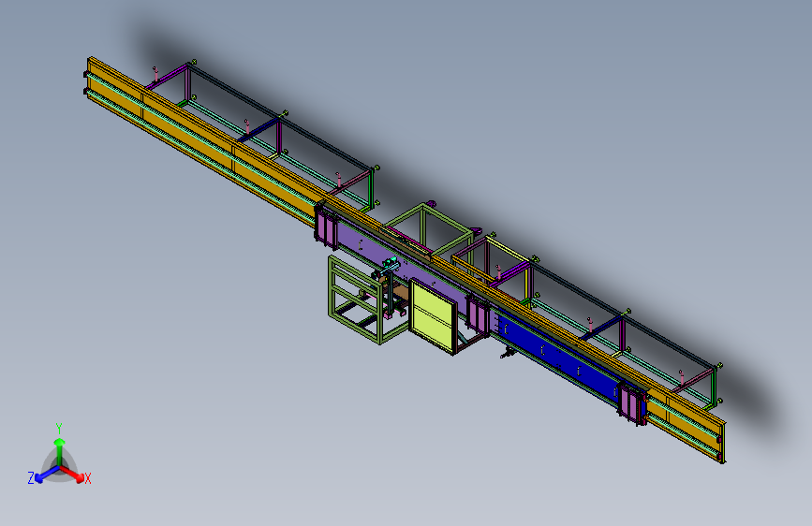Select the yellow-green flat panel in the model

433,315
